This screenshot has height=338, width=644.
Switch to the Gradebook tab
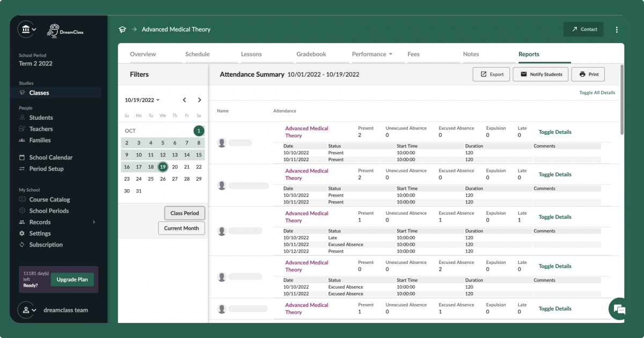311,54
